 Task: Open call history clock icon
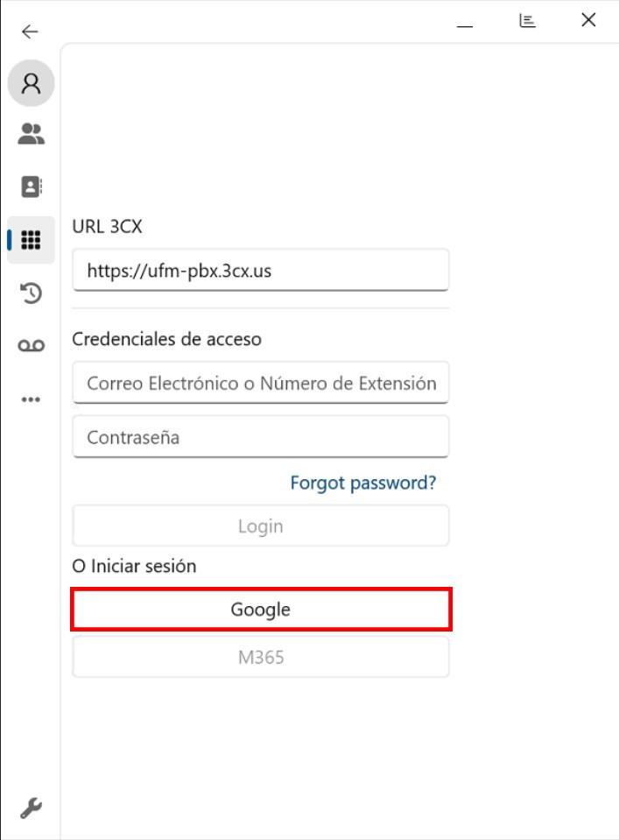32,293
